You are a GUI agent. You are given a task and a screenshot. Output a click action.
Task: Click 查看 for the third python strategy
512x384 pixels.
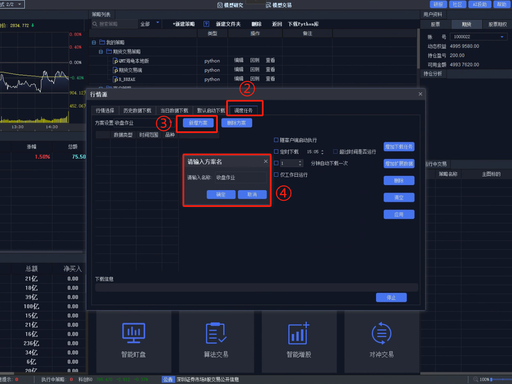(270, 79)
